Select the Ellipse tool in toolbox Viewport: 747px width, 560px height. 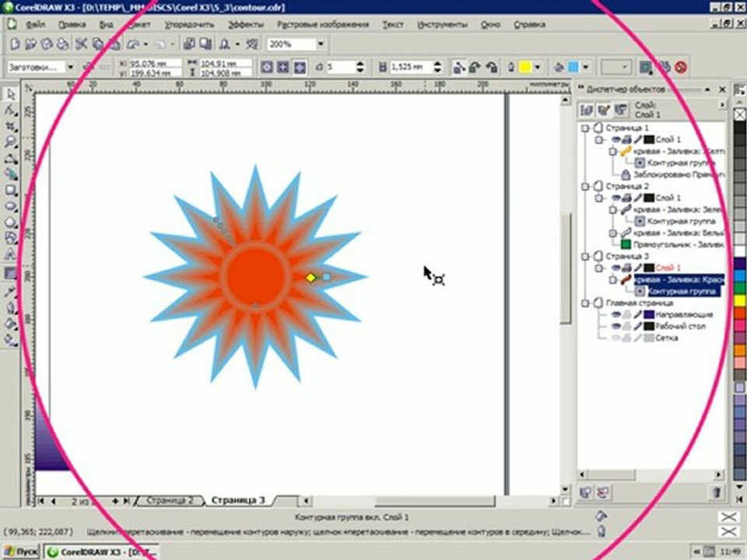tap(10, 207)
